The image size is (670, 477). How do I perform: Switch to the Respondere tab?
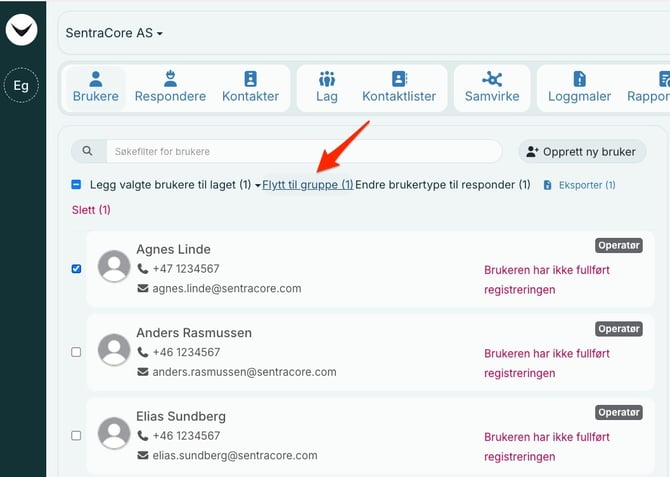pos(170,88)
